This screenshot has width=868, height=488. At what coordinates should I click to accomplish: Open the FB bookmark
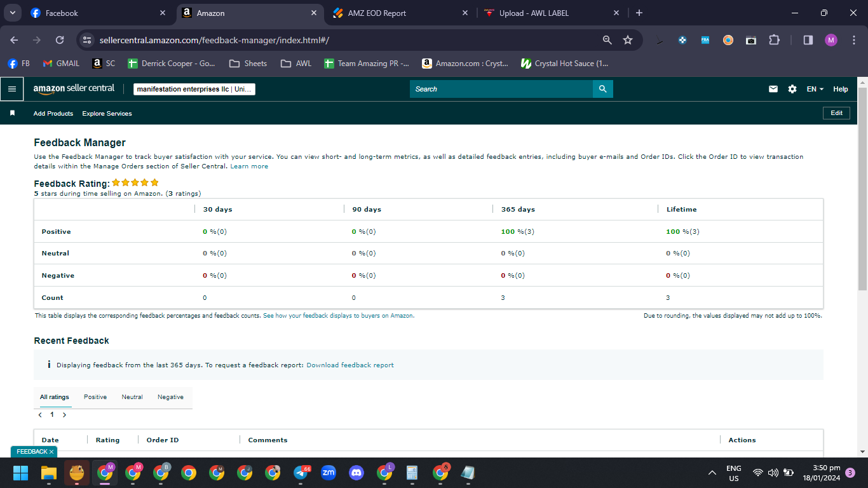[x=19, y=64]
